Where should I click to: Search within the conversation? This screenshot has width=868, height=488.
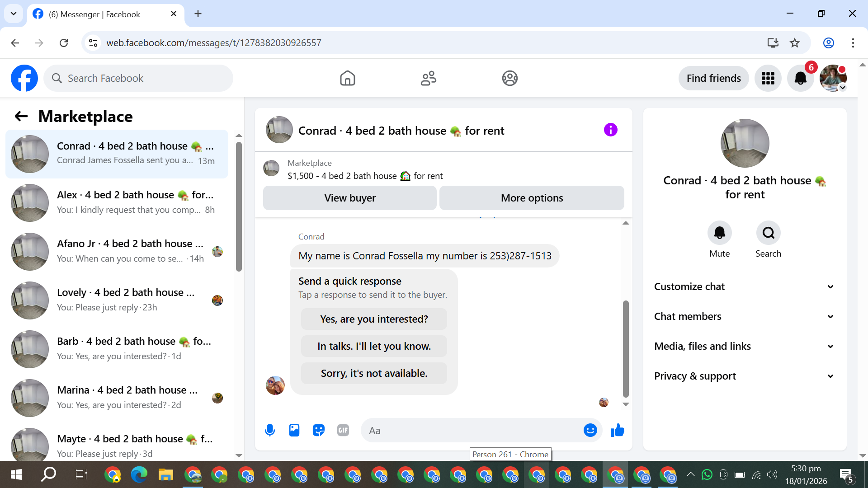[x=768, y=233]
